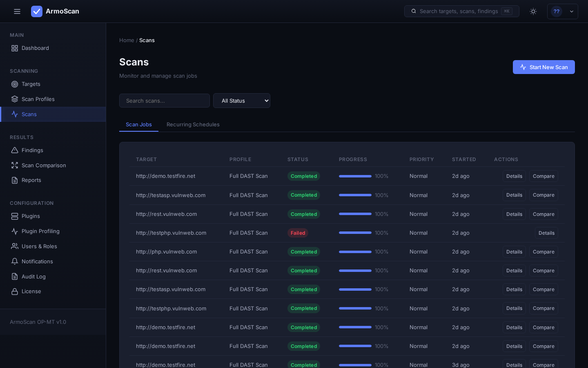Screen dimensions: 588x368
Task: Click the user avatar with question marks
Action: click(x=557, y=11)
